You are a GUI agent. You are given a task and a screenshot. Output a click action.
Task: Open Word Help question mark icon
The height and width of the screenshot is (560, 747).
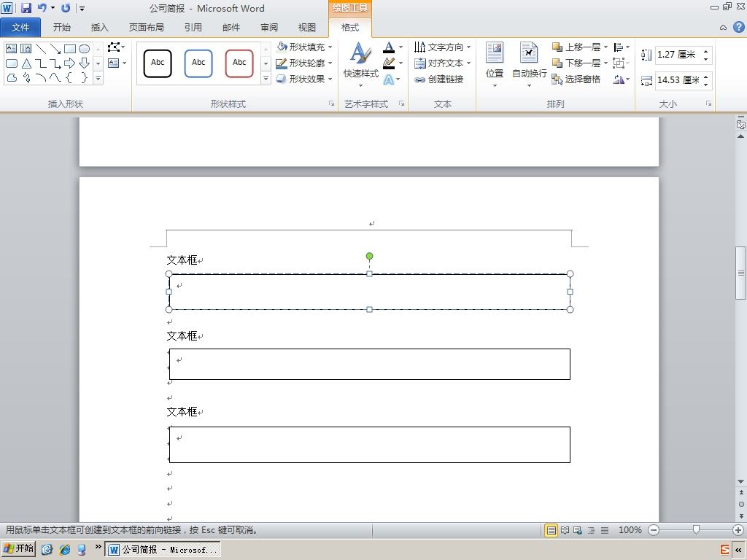coord(738,27)
